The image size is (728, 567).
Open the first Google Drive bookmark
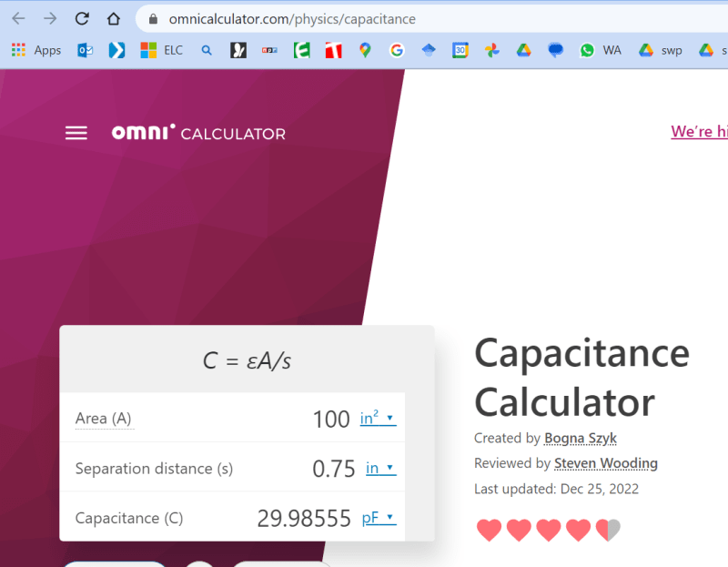(x=524, y=50)
